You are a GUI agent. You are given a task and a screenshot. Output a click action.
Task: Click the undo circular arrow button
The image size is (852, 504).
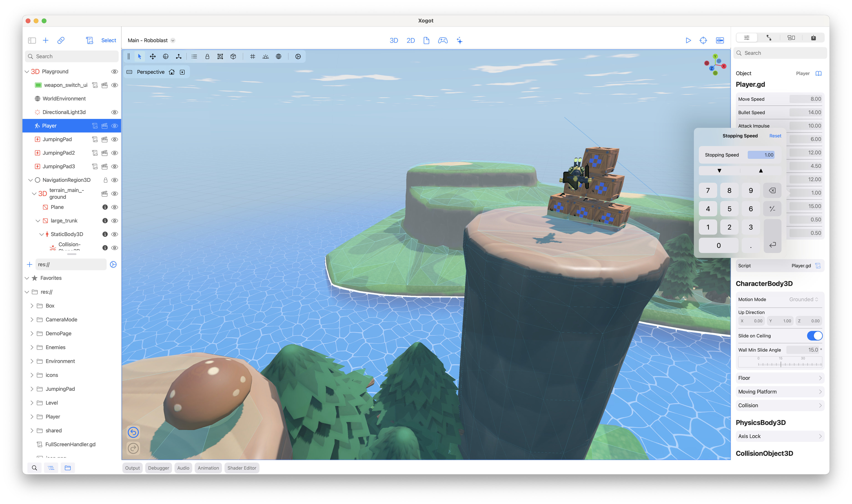[x=133, y=432]
